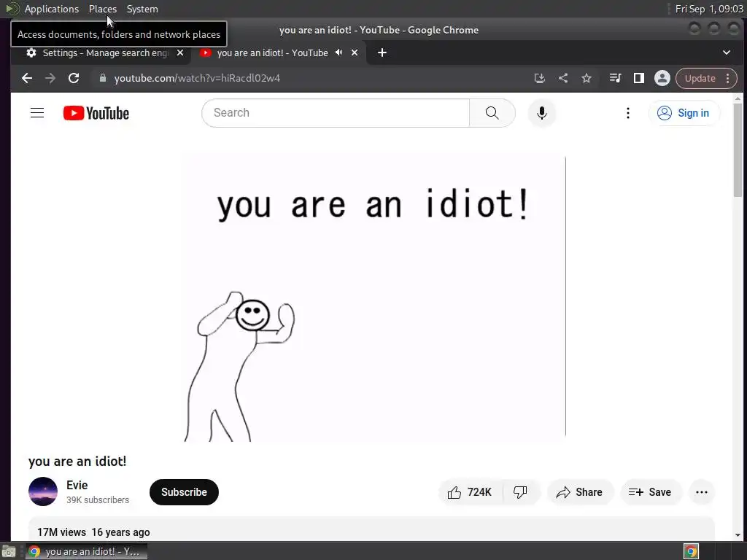This screenshot has height=560, width=747.
Task: Close the Settings tab
Action: (x=180, y=52)
